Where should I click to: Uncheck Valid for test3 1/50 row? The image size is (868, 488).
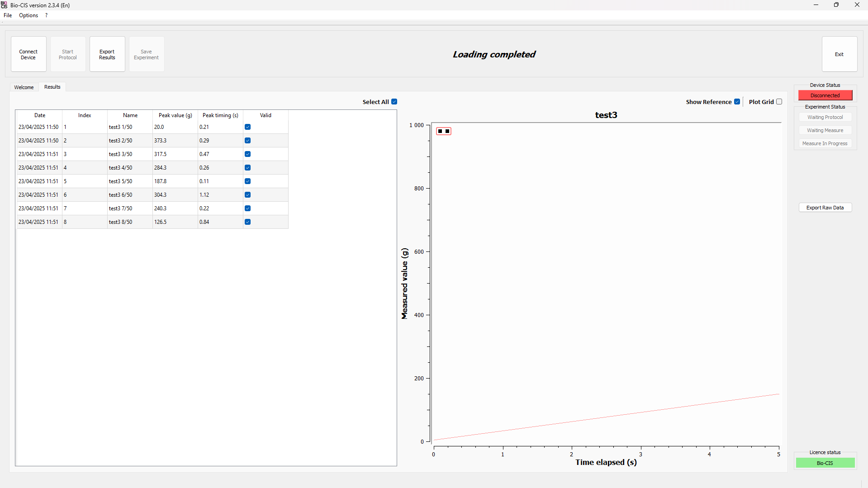(247, 127)
